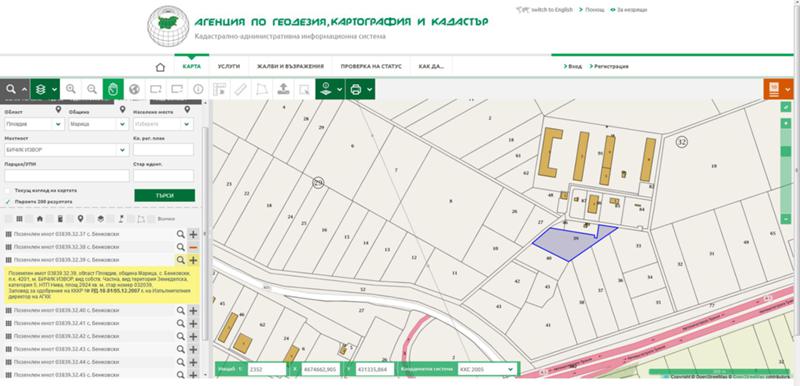Open the Населено място dropdown
Viewport: 800px width, 386px height.
tap(163, 124)
